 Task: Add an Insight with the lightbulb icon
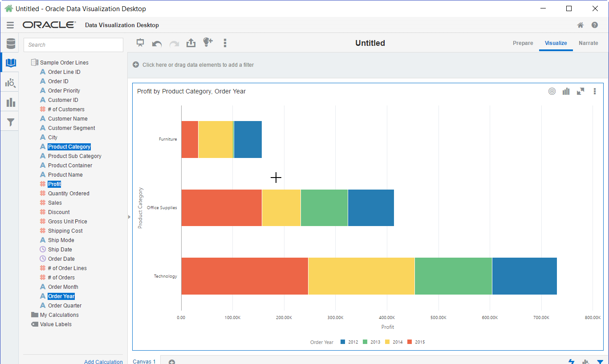(207, 43)
